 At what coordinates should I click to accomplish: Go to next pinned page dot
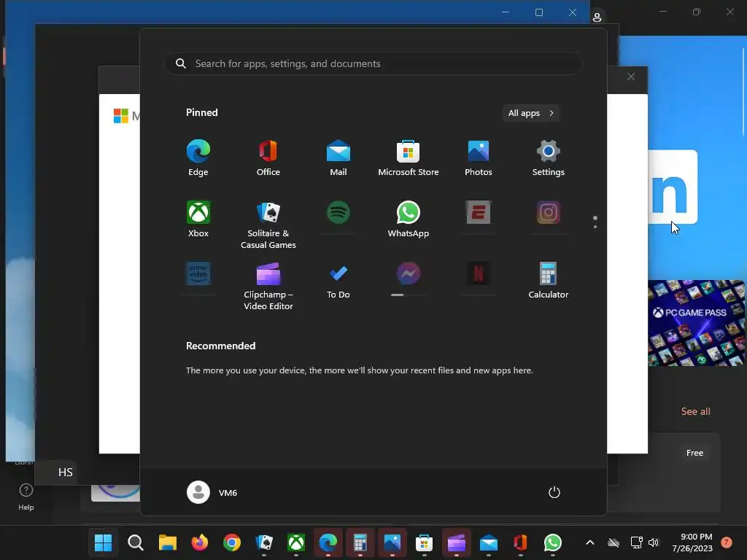[595, 227]
